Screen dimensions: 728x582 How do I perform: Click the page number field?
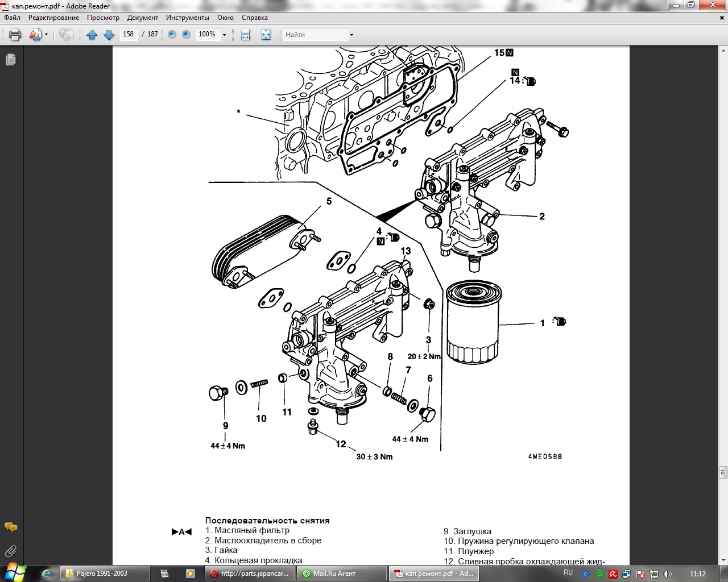pos(128,34)
